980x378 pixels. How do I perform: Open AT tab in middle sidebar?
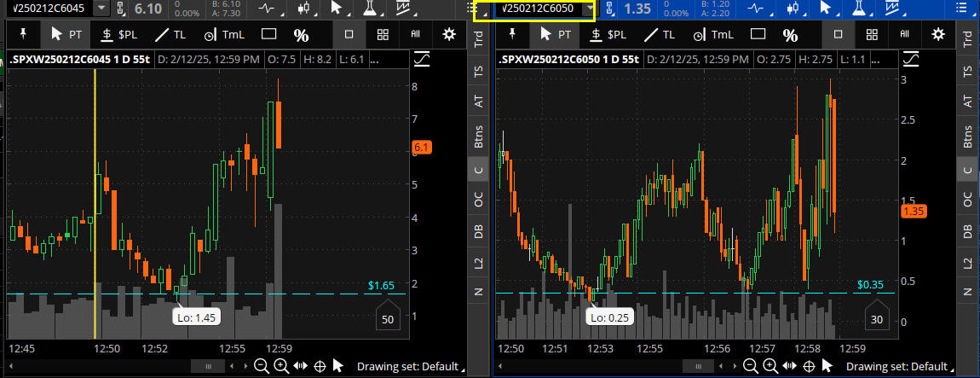479,102
